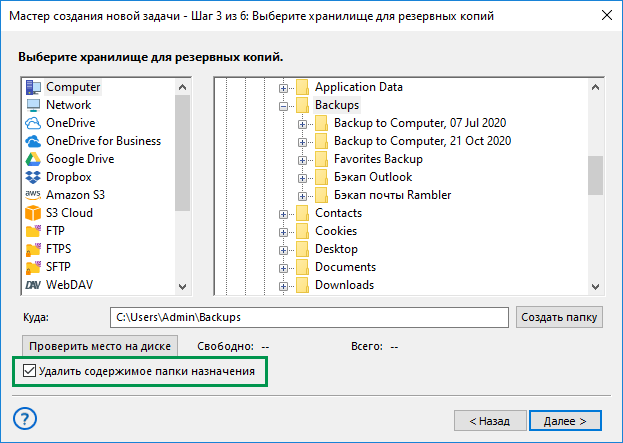Choose the S3 Cloud orange box icon
Screen dimensions: 623x443
click(33, 213)
